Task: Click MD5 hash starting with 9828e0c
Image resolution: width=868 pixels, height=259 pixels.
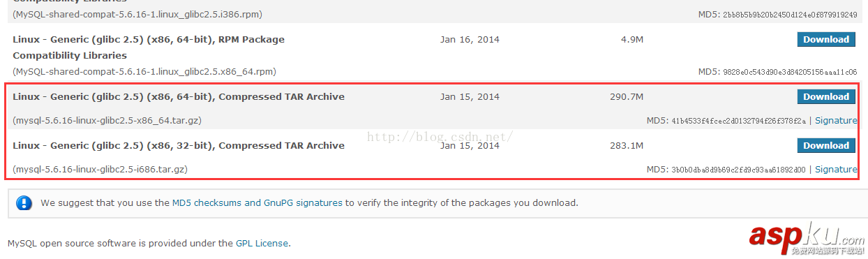Action: coord(790,73)
